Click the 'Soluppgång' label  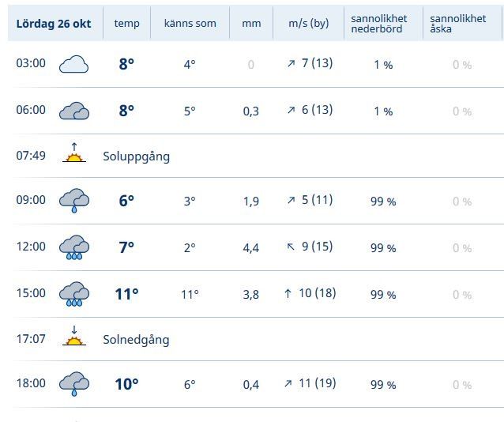coord(136,156)
